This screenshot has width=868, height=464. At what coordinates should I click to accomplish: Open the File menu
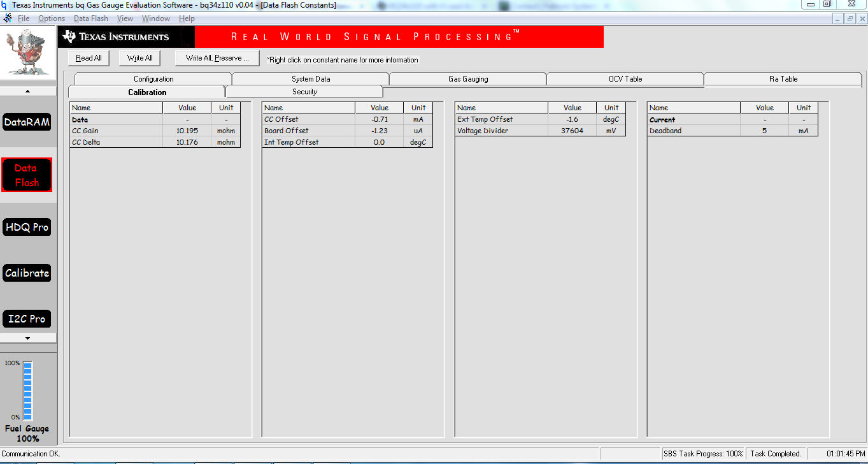[24, 18]
